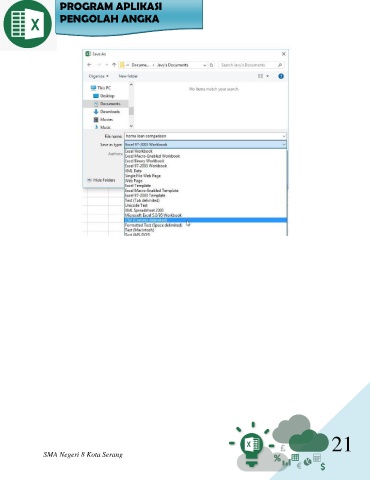Select This PC in navigation pane
The height and width of the screenshot is (480, 370).
101,88
